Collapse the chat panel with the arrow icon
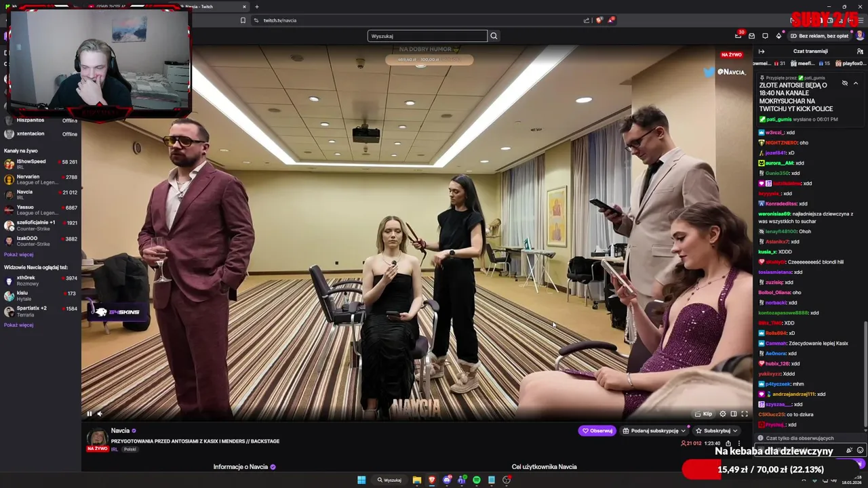Viewport: 868px width, 488px height. point(762,52)
